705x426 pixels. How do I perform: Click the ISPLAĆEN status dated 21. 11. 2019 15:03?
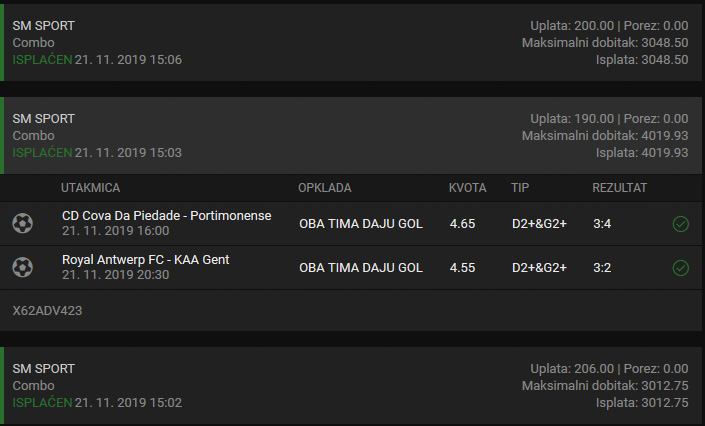[x=42, y=153]
